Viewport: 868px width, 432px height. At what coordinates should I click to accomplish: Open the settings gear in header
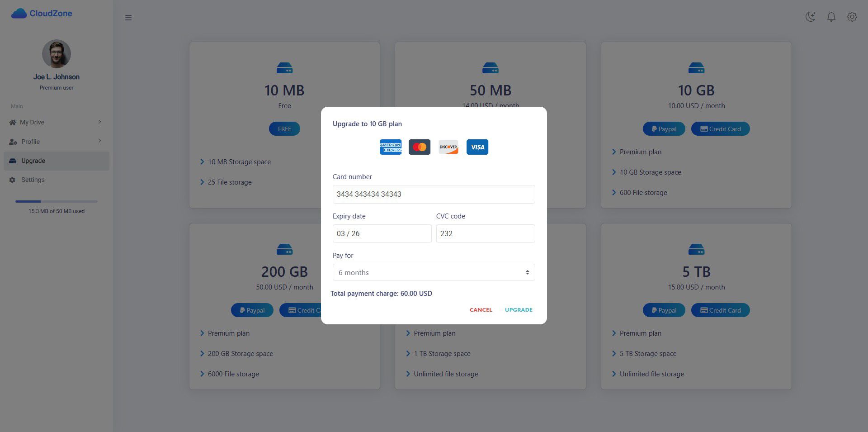(x=852, y=17)
